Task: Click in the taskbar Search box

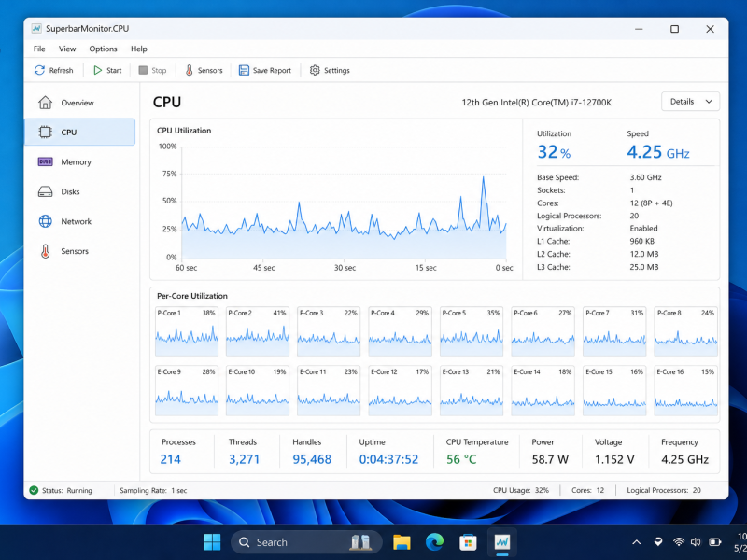Action: [306, 542]
